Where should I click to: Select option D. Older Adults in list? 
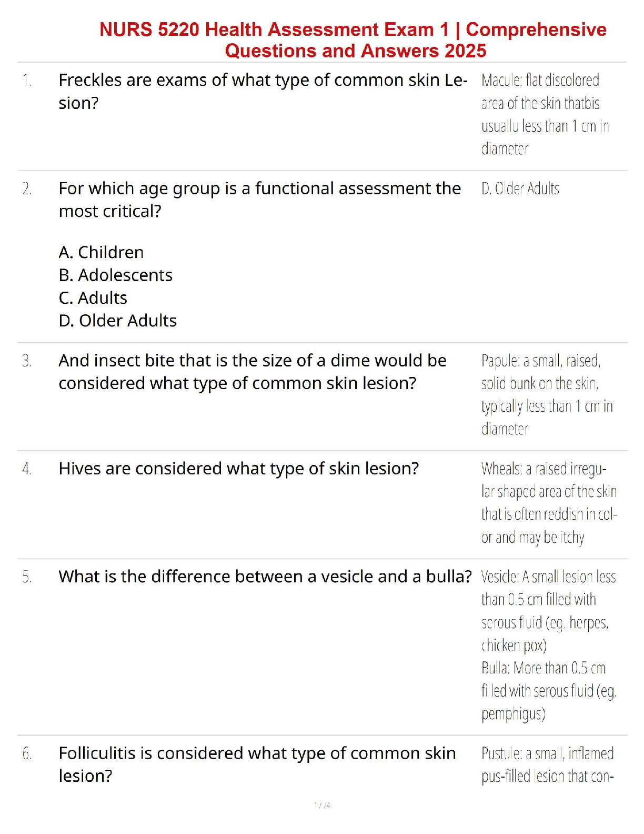point(118,320)
